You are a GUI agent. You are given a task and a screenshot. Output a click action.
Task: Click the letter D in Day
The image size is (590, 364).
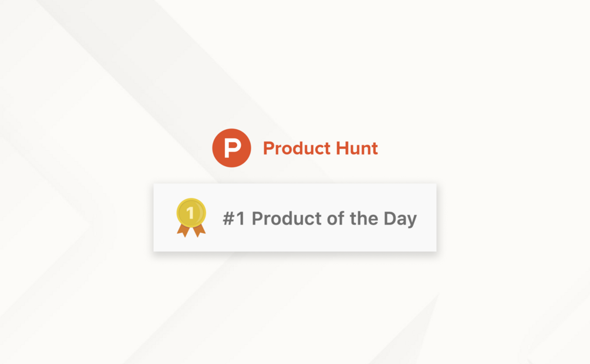point(390,218)
